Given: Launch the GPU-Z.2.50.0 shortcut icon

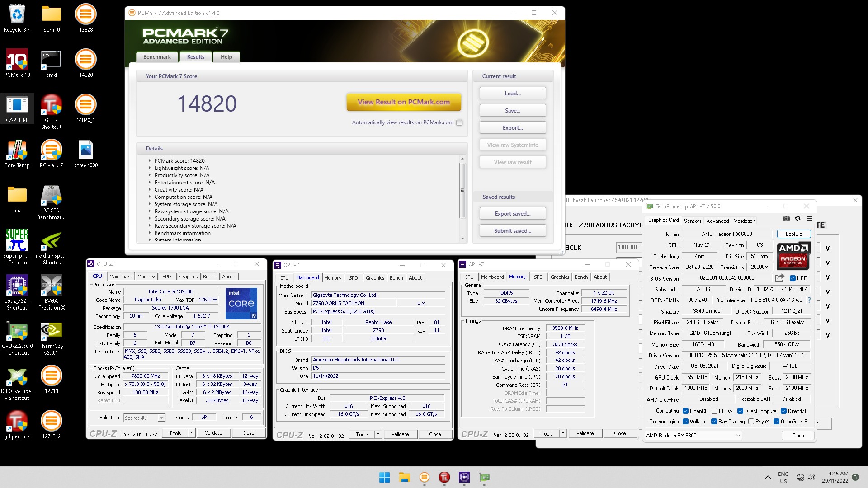Looking at the screenshot, I should point(17,338).
